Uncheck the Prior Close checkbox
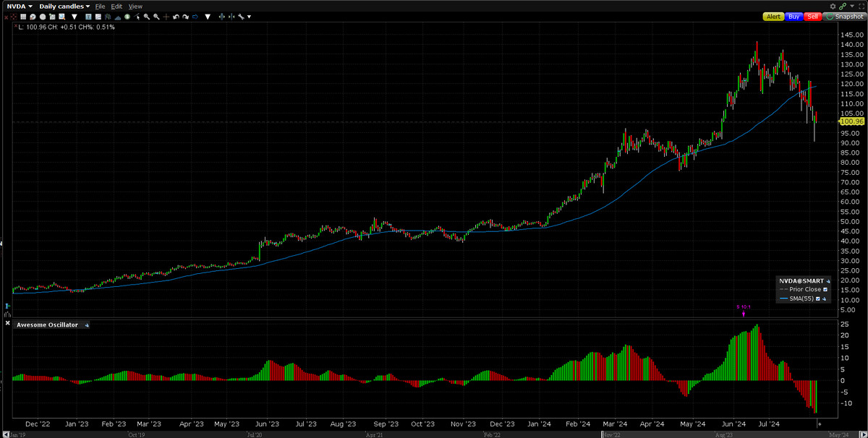 pyautogui.click(x=825, y=289)
